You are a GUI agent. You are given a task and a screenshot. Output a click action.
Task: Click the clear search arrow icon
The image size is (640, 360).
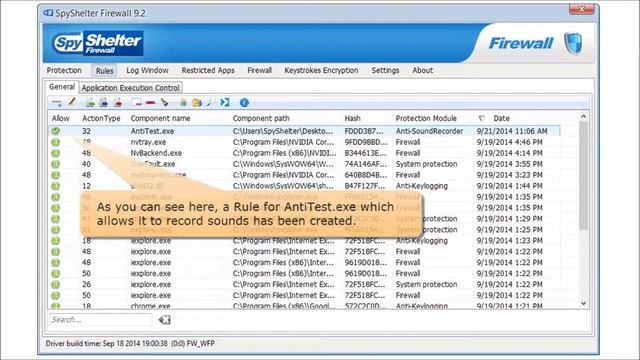coord(164,320)
